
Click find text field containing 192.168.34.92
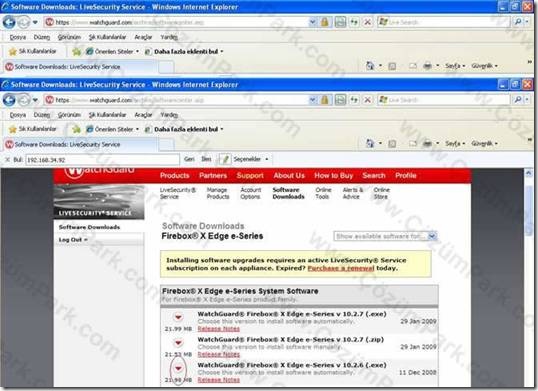click(103, 159)
